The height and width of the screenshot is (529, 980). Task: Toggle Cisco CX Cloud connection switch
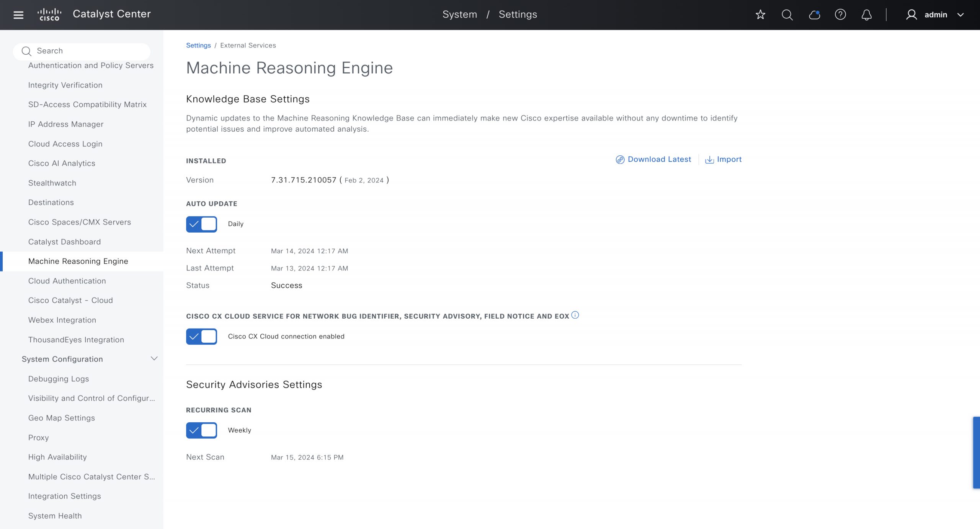coord(201,337)
